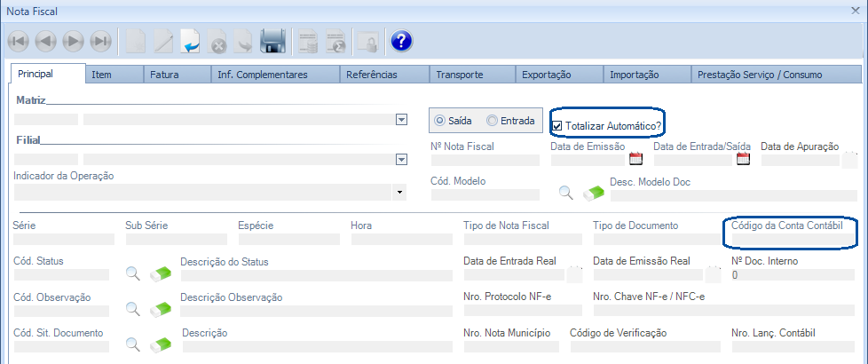Focus the Nro. Lanç. Contábil field
The image size is (868, 364).
click(x=794, y=347)
